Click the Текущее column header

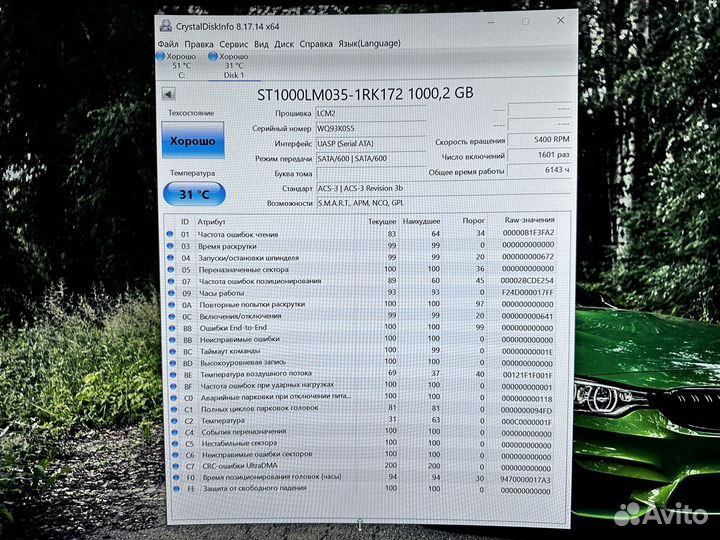coord(382,221)
